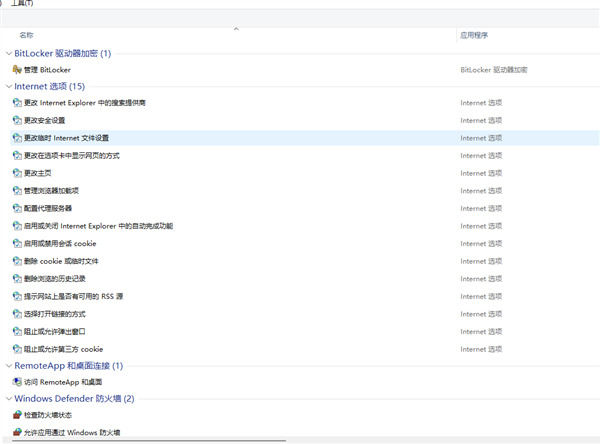Click the icon beside 更改安全设置
This screenshot has width=600, height=444.
(17, 120)
